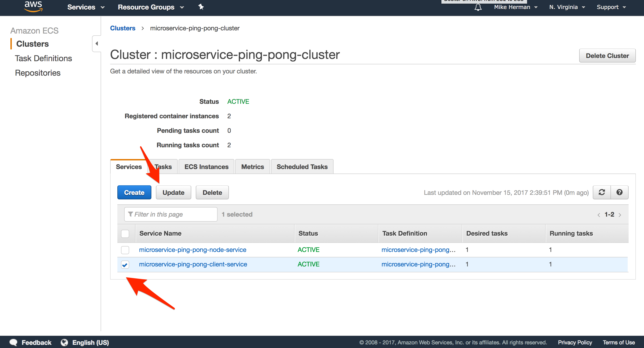Screen dimensions: 644x348
Task: Toggle the select-all services checkbox
Action: (125, 234)
